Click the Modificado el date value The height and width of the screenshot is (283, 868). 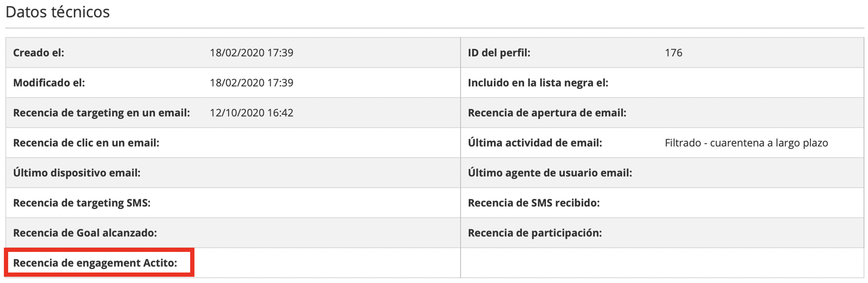pyautogui.click(x=251, y=83)
